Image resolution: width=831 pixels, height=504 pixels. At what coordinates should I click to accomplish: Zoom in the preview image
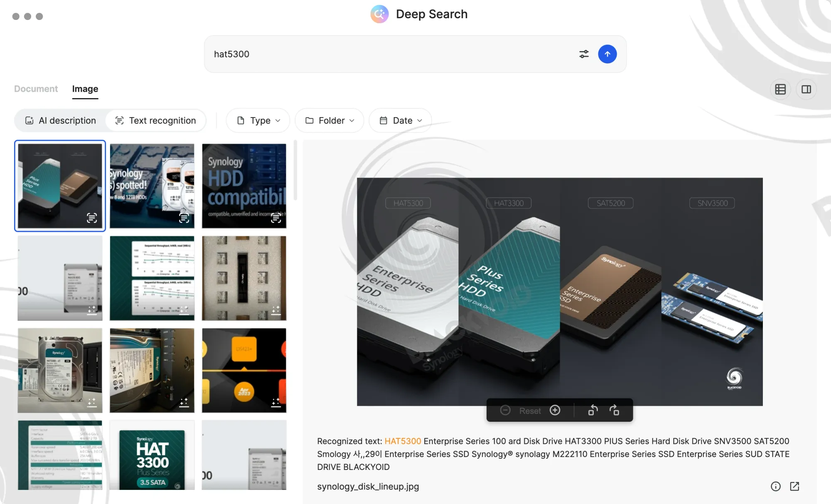pos(555,411)
